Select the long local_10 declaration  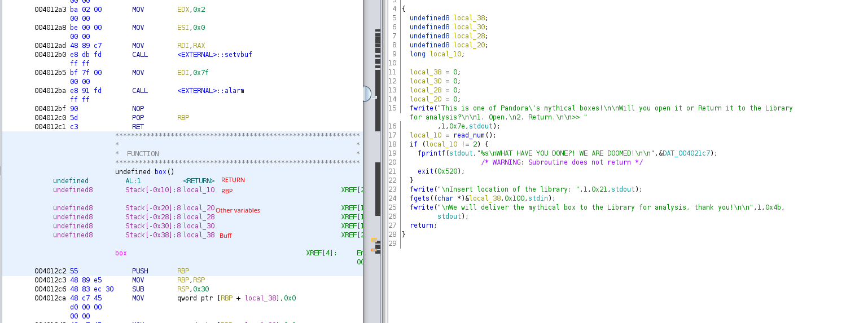tap(436, 54)
